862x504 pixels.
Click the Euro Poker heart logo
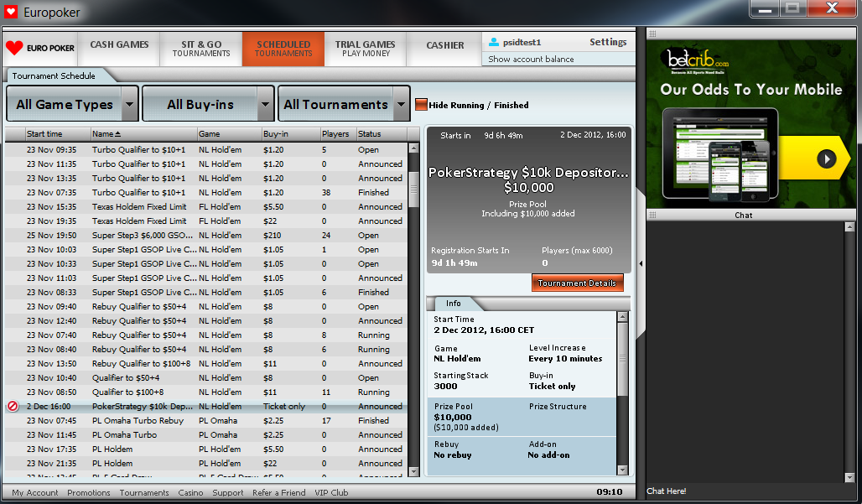14,48
